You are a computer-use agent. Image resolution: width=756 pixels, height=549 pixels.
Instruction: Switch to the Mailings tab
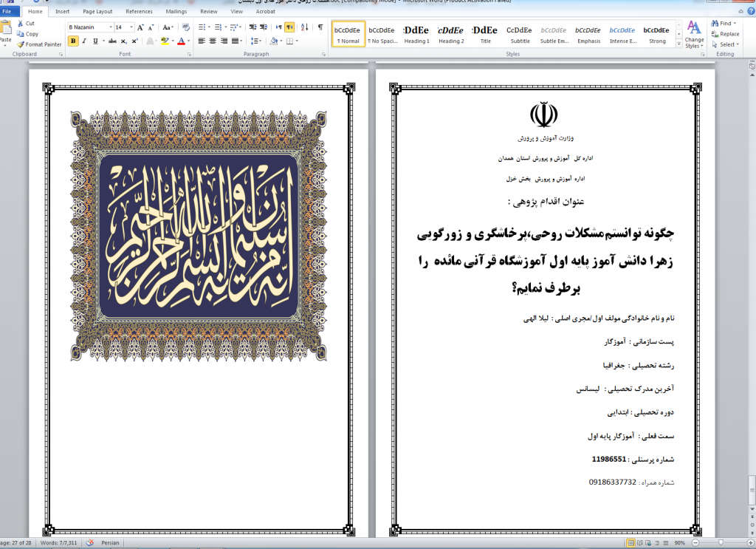point(176,12)
